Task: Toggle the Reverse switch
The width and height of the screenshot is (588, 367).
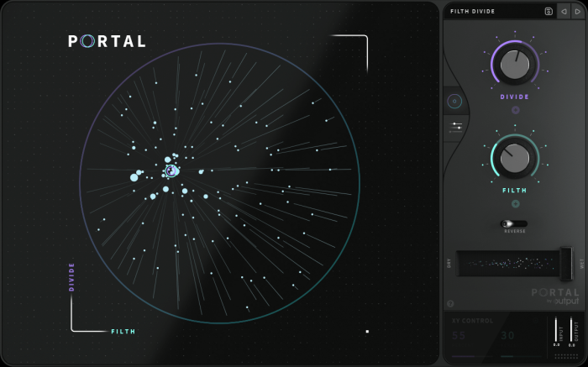Action: click(x=514, y=223)
